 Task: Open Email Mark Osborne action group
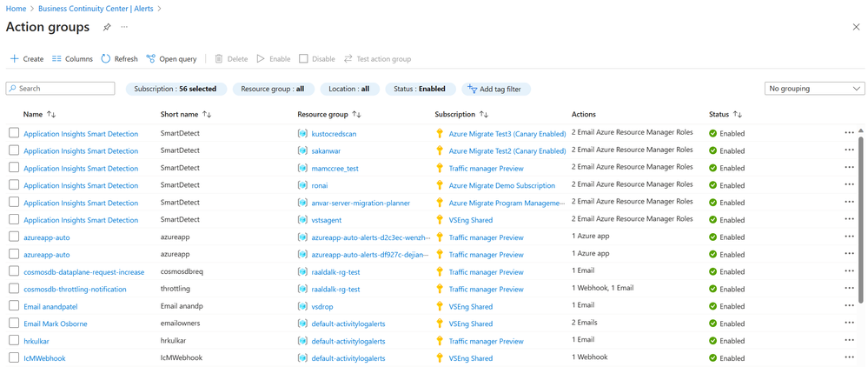click(56, 324)
